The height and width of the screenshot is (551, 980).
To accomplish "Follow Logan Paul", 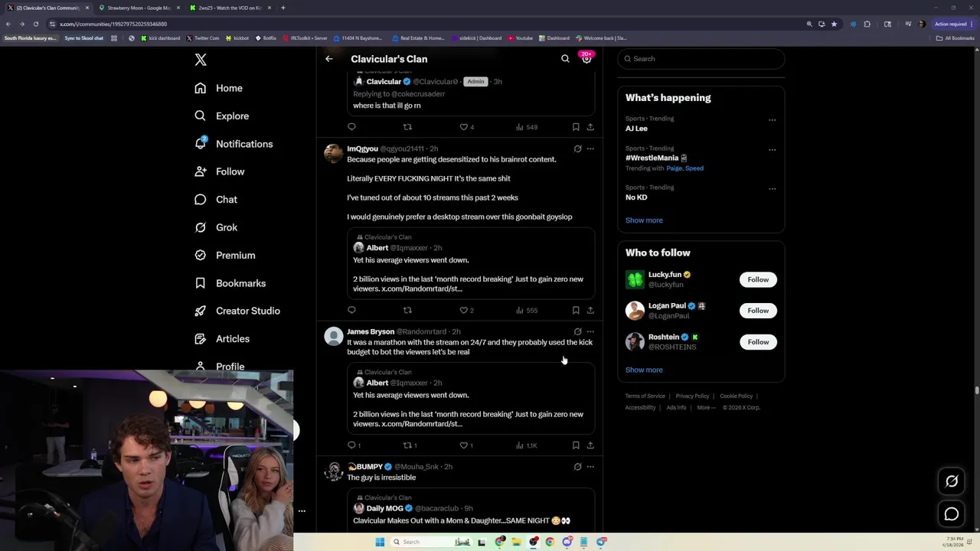I will click(x=758, y=310).
